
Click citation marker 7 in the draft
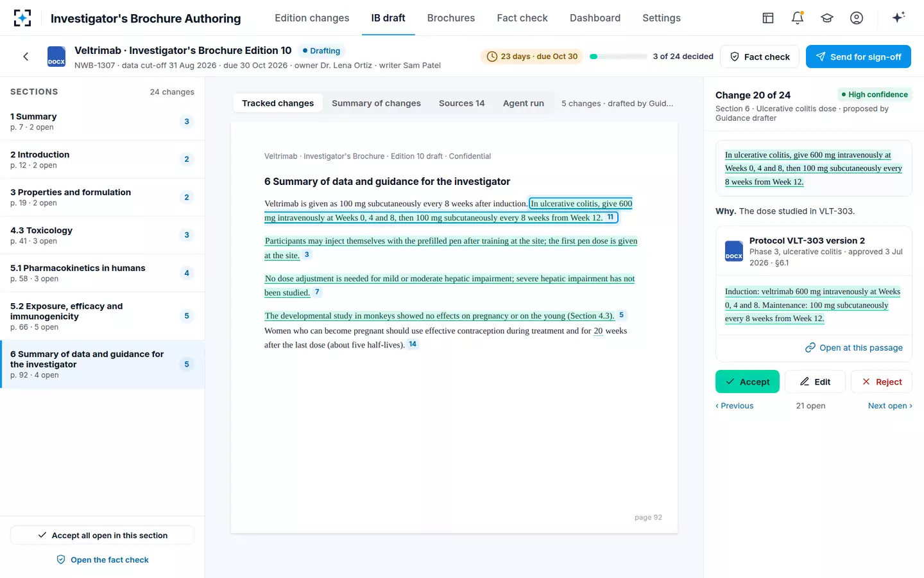point(317,292)
